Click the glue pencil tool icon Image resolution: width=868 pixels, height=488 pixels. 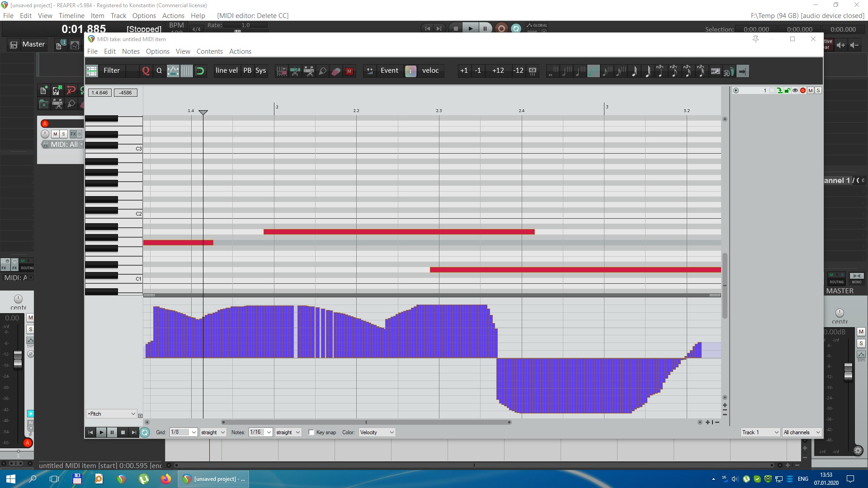click(322, 71)
